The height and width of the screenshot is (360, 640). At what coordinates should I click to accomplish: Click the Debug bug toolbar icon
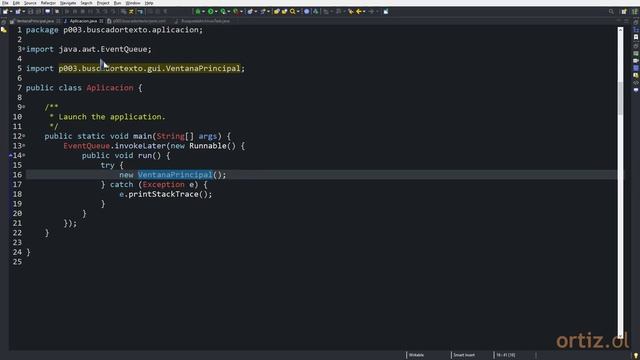pyautogui.click(x=198, y=11)
